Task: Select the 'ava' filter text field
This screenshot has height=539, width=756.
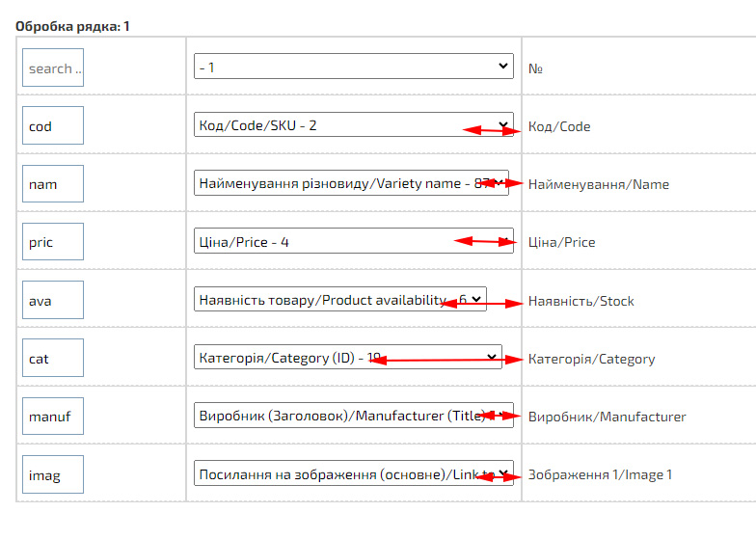Action: pyautogui.click(x=53, y=300)
